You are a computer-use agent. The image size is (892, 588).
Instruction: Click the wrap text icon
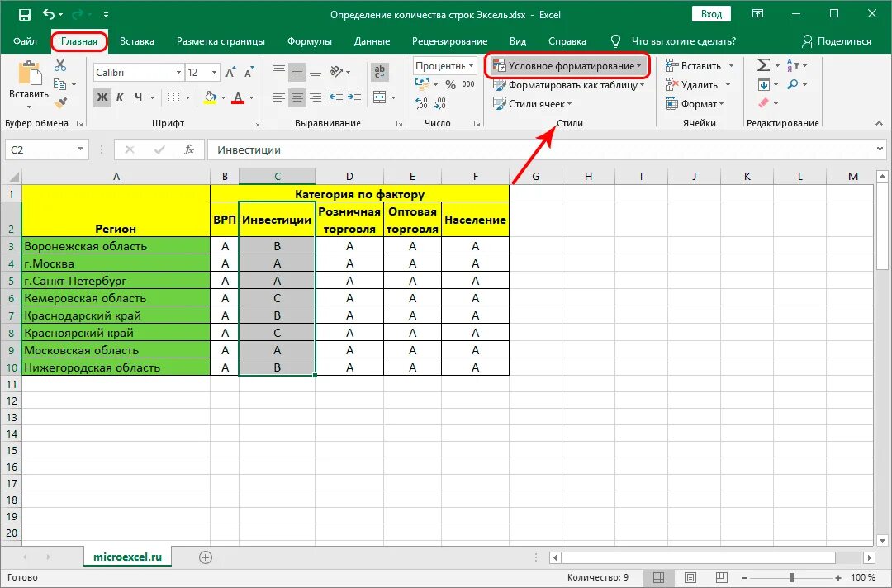[380, 72]
